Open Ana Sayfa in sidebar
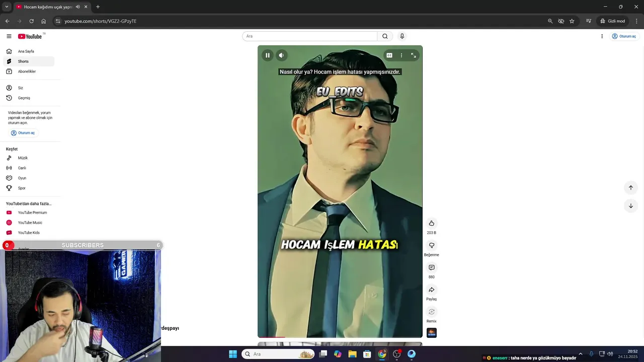This screenshot has height=362, width=644. pos(29,51)
